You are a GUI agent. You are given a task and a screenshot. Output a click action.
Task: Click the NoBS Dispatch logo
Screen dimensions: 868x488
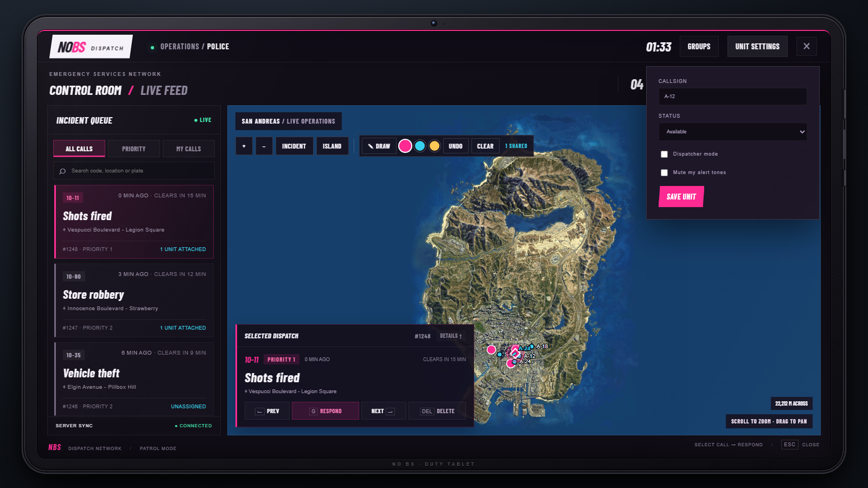91,47
